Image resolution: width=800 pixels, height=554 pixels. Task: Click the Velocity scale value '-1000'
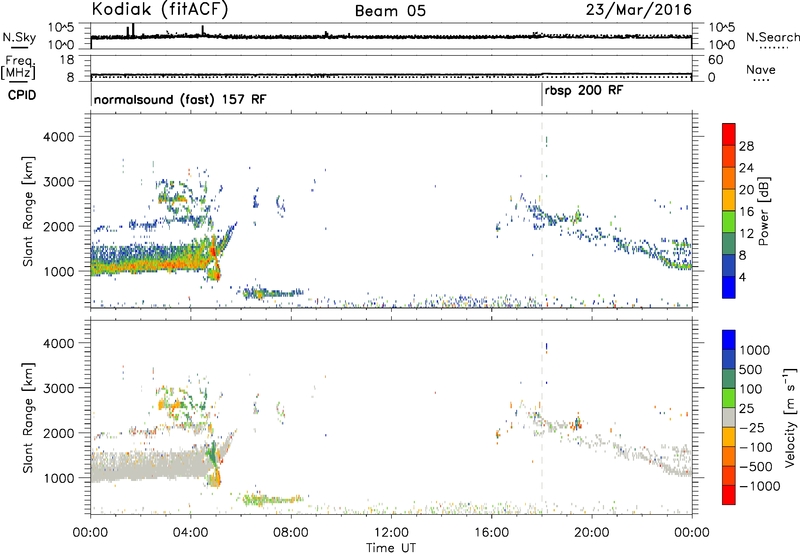[x=759, y=486]
